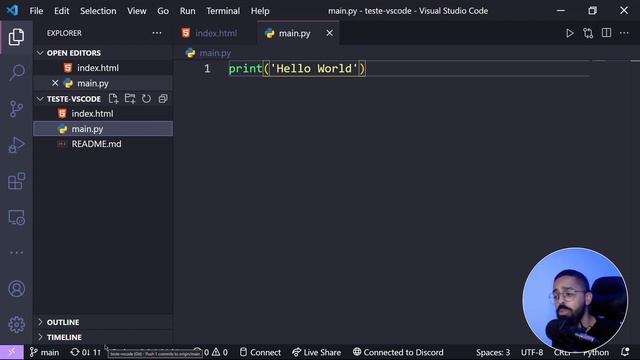Change indentation via Spaces: 3

[x=493, y=352]
